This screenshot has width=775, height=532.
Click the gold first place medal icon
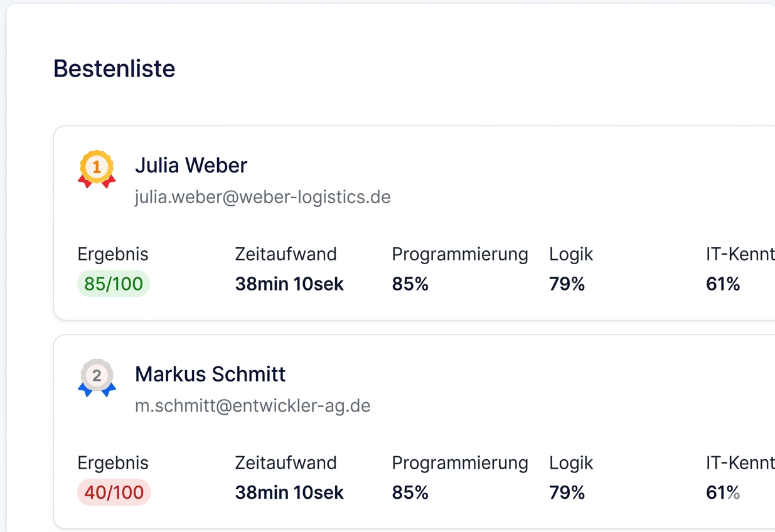tap(97, 169)
